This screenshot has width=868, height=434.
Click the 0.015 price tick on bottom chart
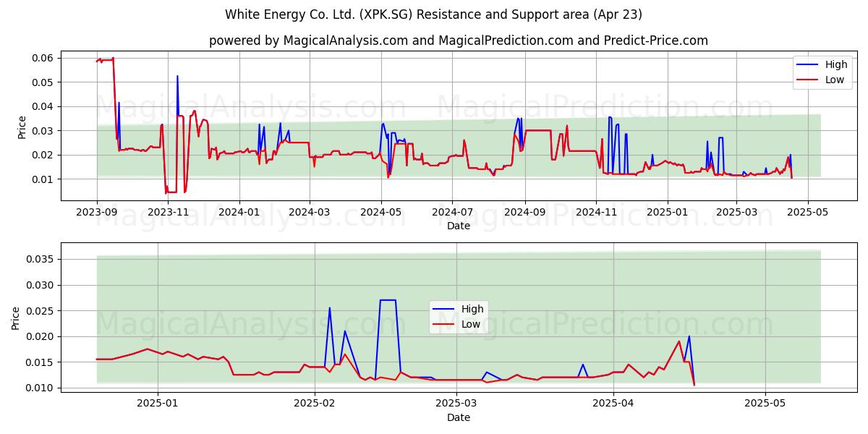click(x=41, y=362)
